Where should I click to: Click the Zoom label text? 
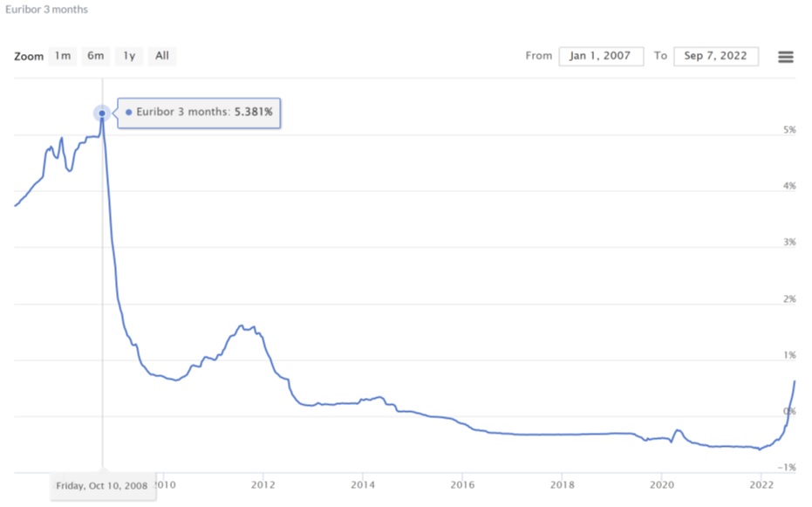coord(29,56)
